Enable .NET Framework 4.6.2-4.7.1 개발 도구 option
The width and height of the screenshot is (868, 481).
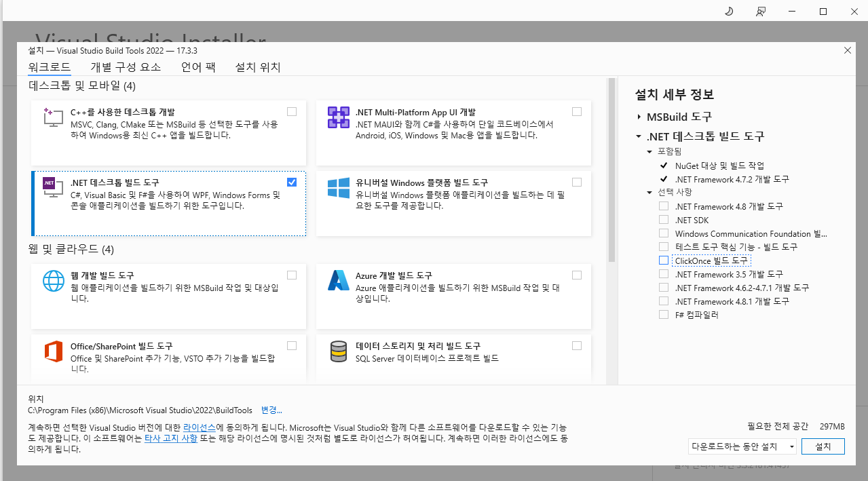(x=664, y=288)
